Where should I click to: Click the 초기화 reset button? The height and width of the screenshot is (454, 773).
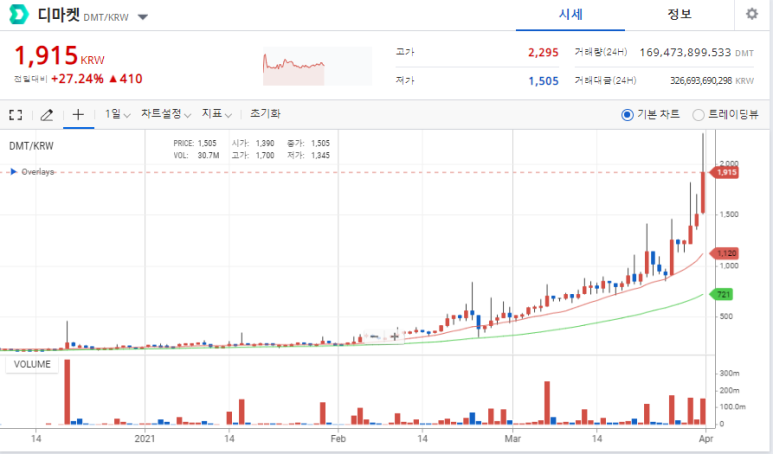pyautogui.click(x=265, y=114)
